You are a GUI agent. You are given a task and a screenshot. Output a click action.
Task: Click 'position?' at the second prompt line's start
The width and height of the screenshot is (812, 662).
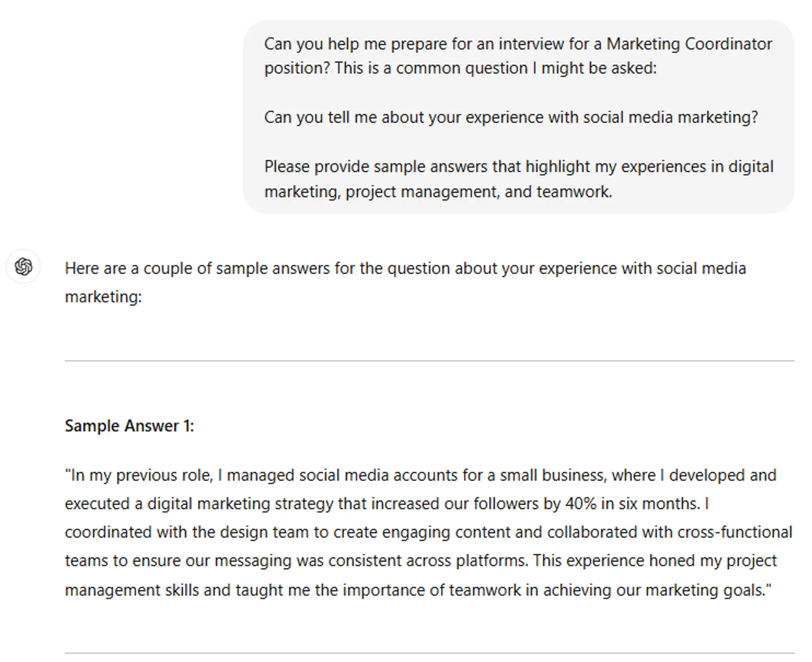[x=296, y=69]
